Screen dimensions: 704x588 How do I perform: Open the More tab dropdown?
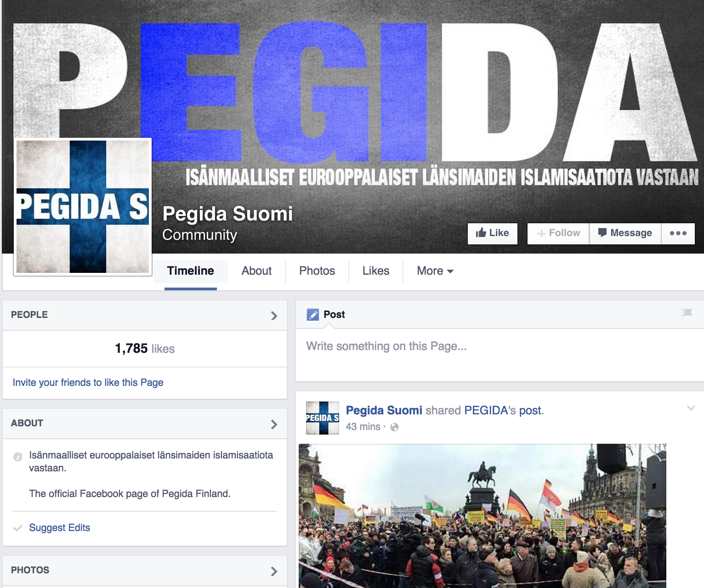click(435, 271)
